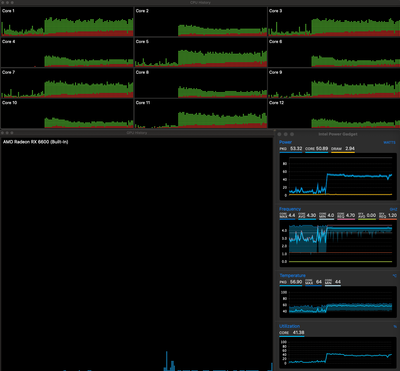Select the Utilization section heading
The width and height of the screenshot is (400, 371).
289,326
